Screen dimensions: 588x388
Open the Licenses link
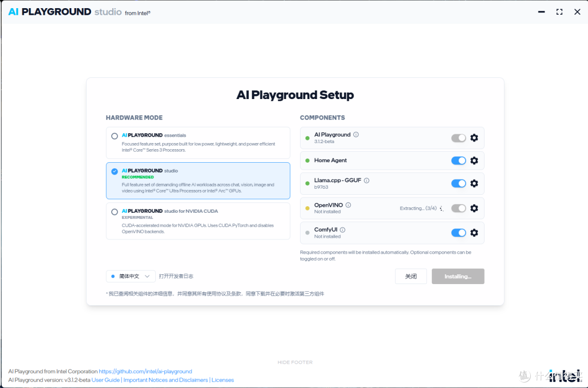click(x=222, y=380)
